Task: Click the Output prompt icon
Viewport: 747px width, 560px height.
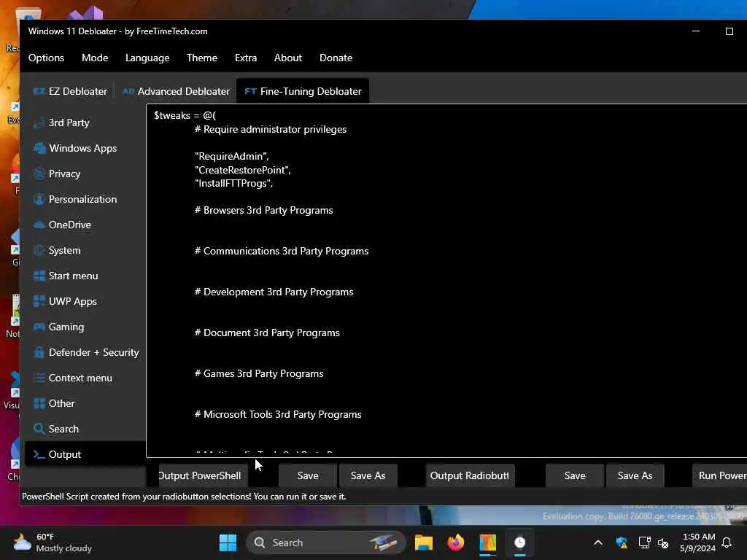Action: coord(39,454)
